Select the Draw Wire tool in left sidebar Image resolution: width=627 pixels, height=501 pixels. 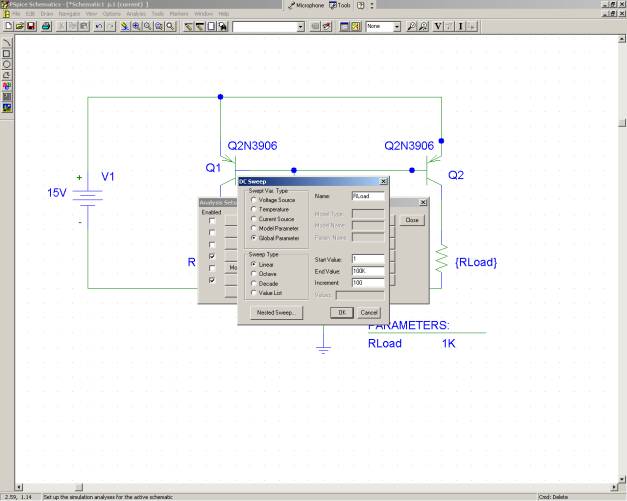pyautogui.click(x=8, y=44)
